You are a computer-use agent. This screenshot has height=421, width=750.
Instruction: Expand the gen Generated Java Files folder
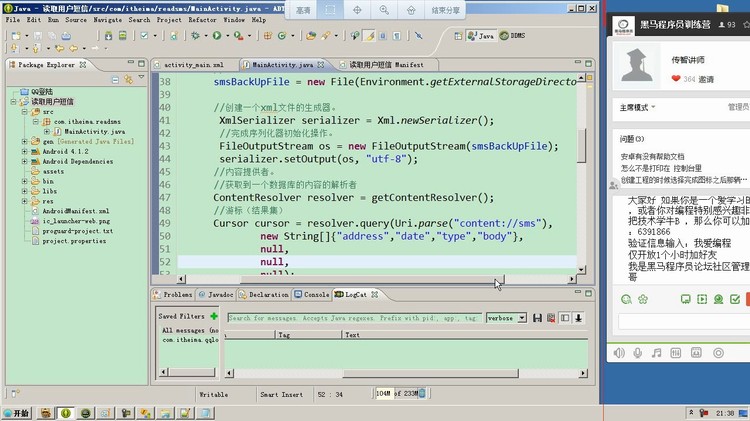(x=24, y=141)
